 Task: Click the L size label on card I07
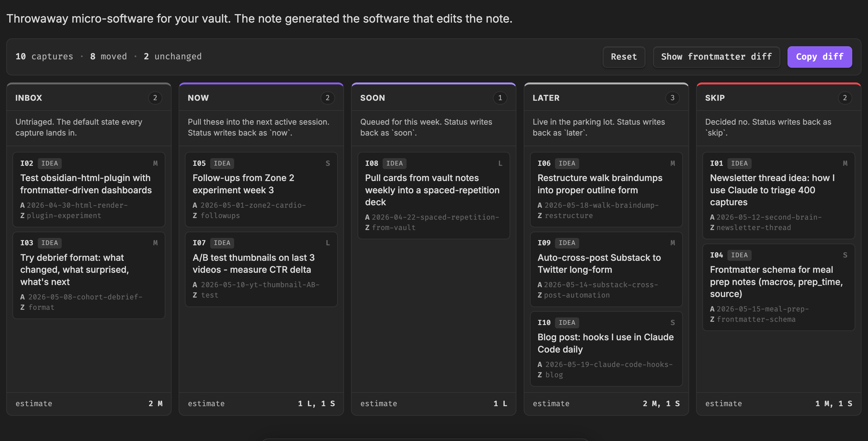328,243
